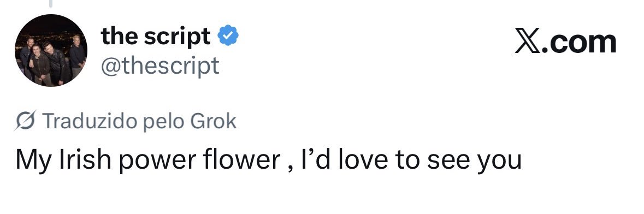Image resolution: width=644 pixels, height=214 pixels.
Task: Click the word 'Traduzido' in the translation label
Action: [x=90, y=121]
